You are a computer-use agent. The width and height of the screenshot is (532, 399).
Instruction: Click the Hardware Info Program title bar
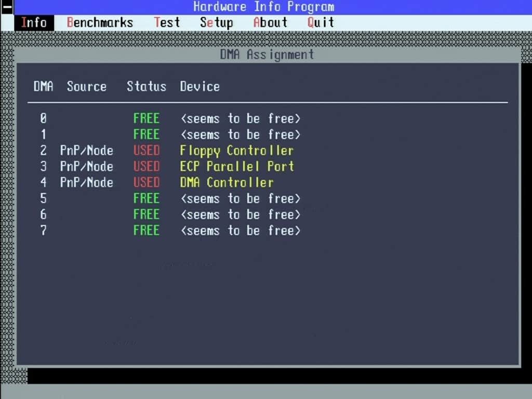(264, 7)
